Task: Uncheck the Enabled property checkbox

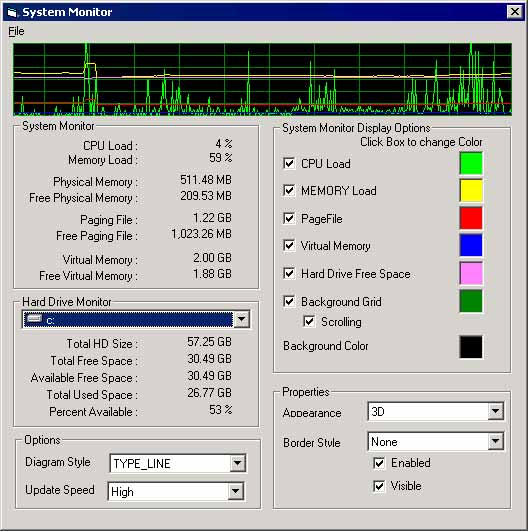Action: pos(379,463)
